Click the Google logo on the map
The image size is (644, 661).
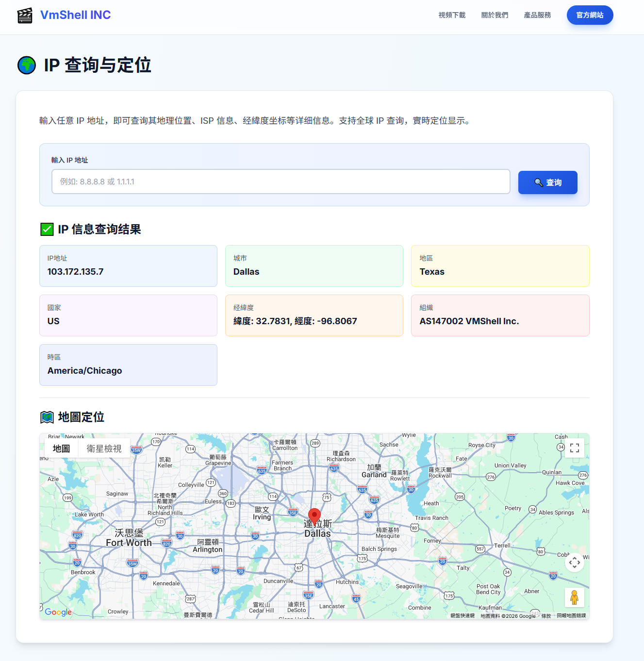pyautogui.click(x=58, y=612)
